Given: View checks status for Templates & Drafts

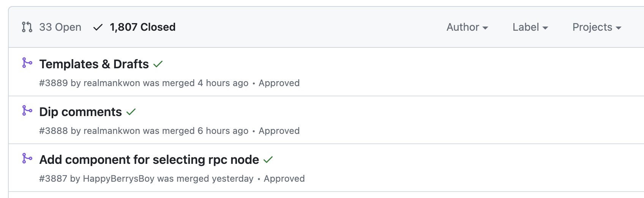Looking at the screenshot, I should pos(158,64).
